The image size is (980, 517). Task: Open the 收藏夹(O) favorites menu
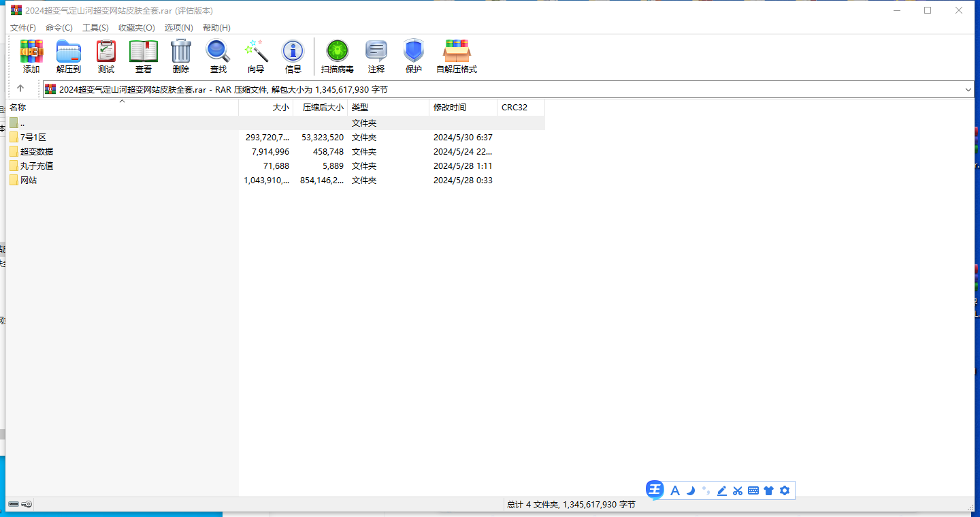click(x=136, y=28)
